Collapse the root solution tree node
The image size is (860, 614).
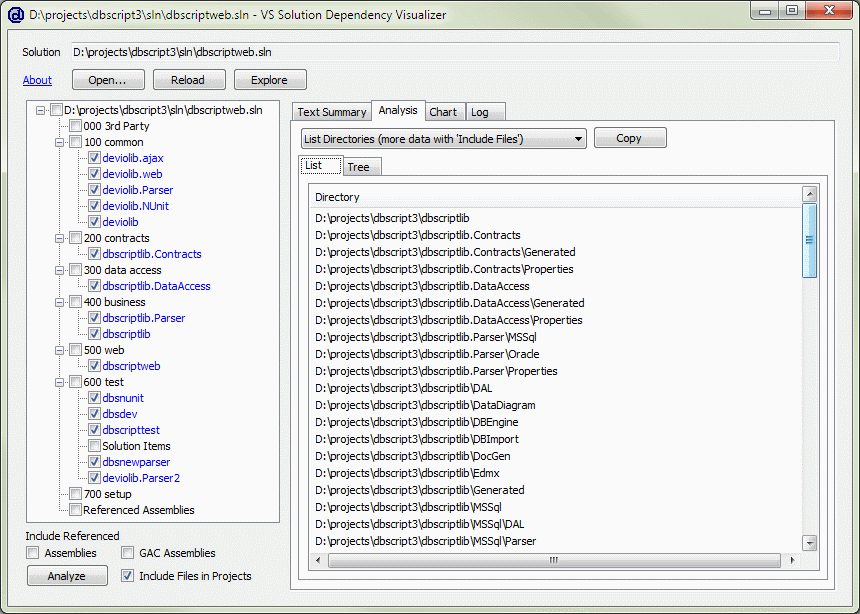(x=40, y=110)
